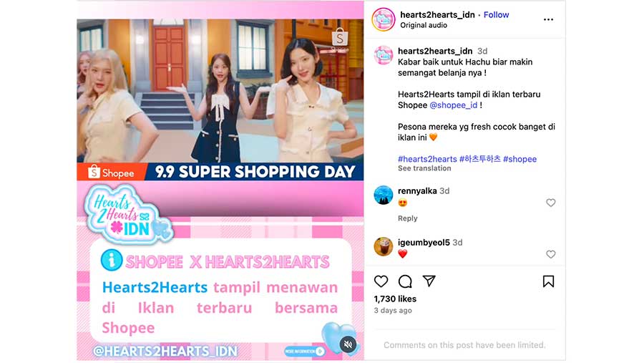Save post with bookmark icon
644x363 pixels.
click(548, 281)
